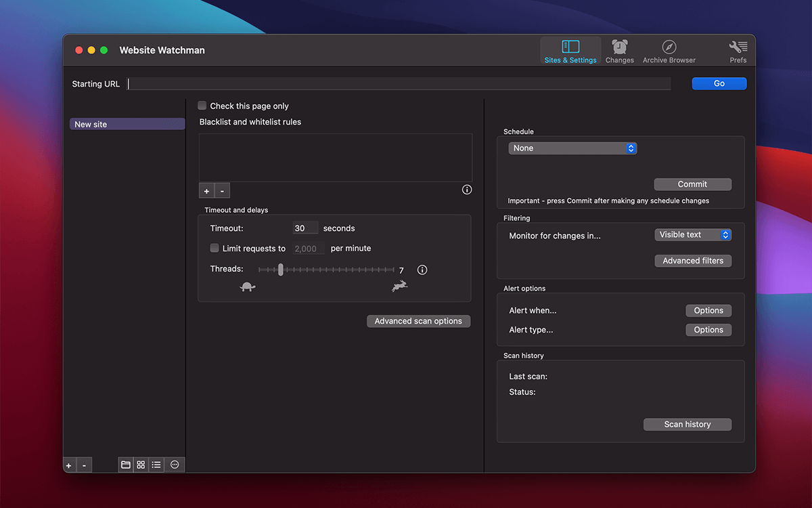Image resolution: width=812 pixels, height=508 pixels.
Task: Click the 'Last scan:' label
Action: tap(528, 377)
